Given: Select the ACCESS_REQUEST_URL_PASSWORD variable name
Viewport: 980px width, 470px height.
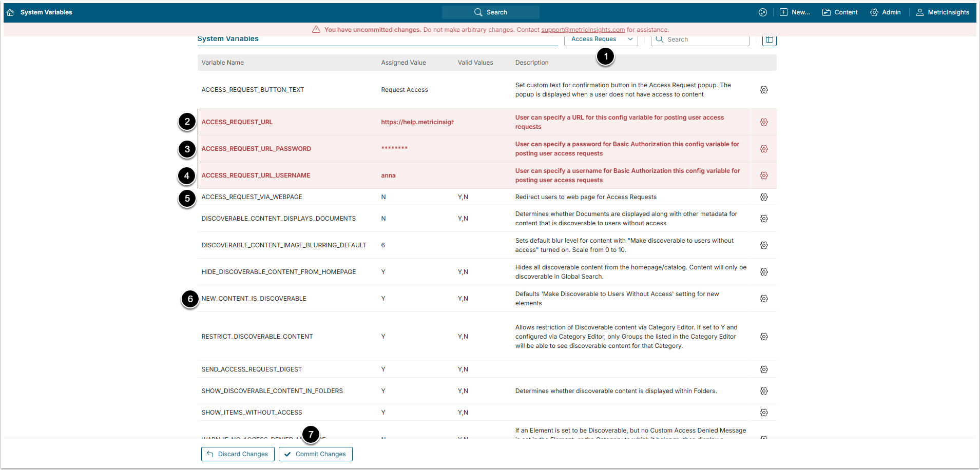Looking at the screenshot, I should coord(256,149).
